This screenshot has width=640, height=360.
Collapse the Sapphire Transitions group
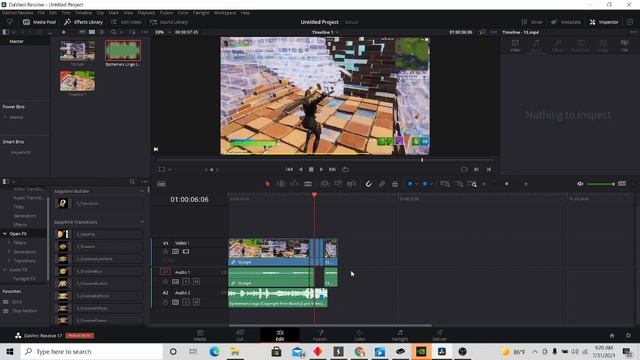(142, 222)
